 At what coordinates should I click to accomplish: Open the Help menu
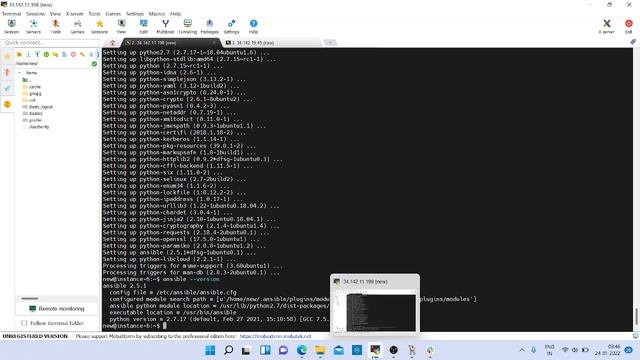(x=176, y=13)
